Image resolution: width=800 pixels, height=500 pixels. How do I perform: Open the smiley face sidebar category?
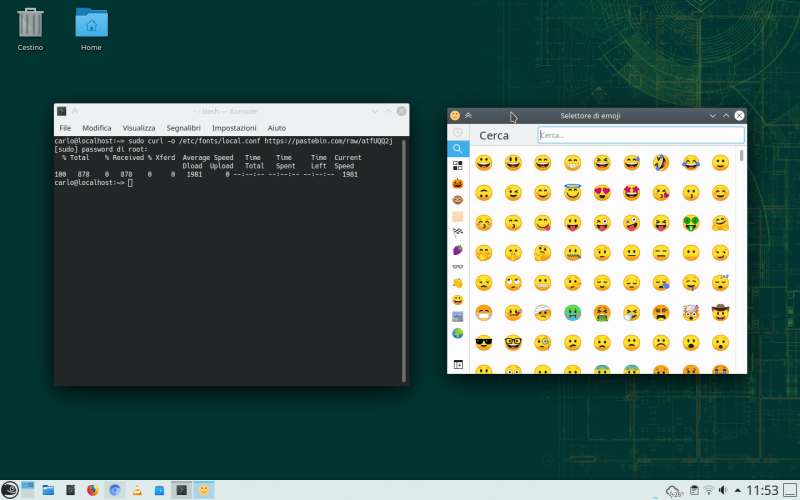tap(458, 299)
